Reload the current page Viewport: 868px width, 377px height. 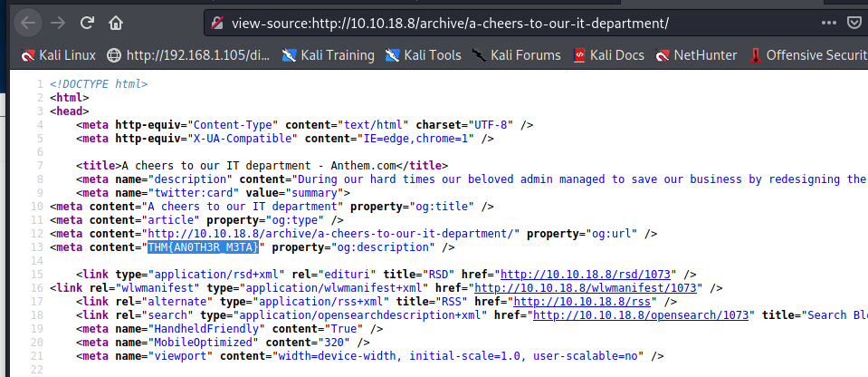(86, 21)
